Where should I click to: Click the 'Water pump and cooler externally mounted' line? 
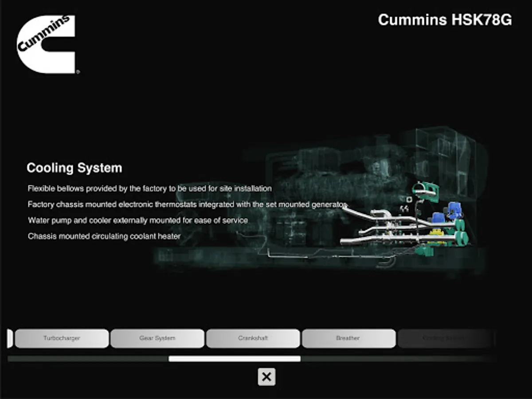pyautogui.click(x=138, y=220)
